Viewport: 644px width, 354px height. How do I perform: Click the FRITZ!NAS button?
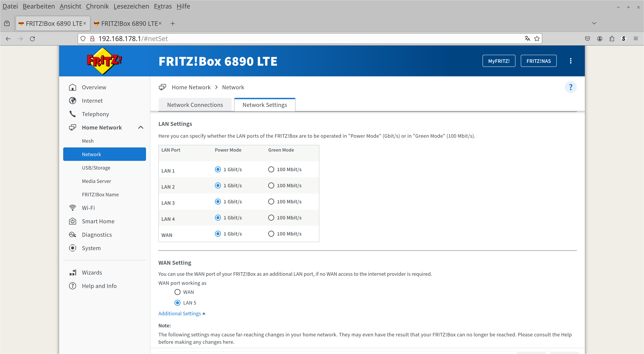click(539, 61)
